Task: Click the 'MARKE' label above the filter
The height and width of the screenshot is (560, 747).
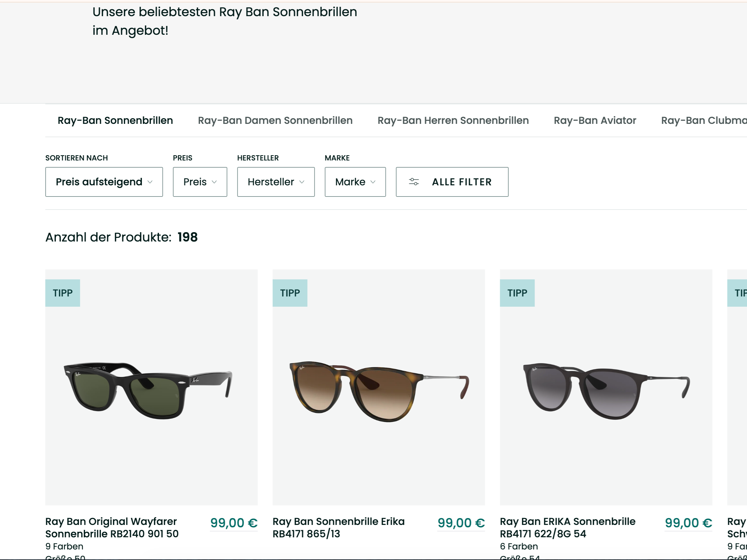Action: pyautogui.click(x=337, y=158)
